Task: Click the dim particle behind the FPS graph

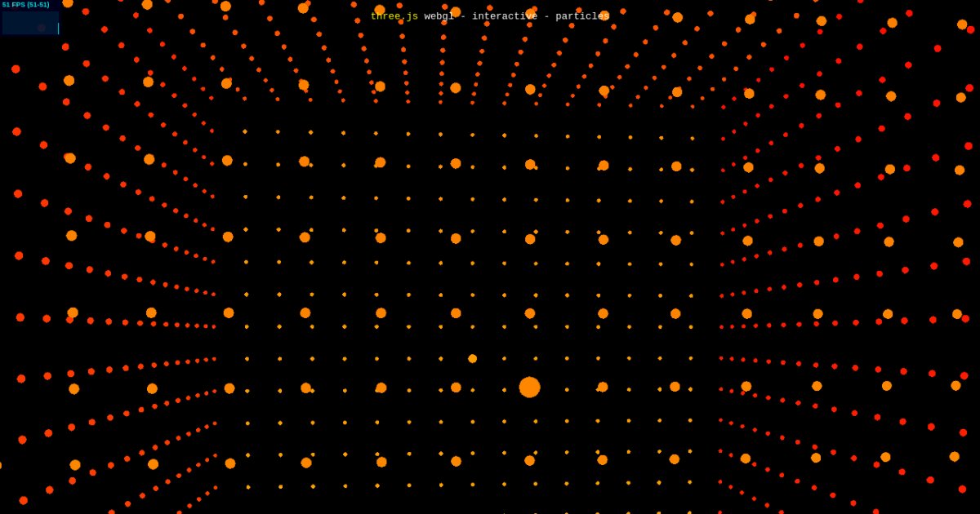Action: click(41, 28)
